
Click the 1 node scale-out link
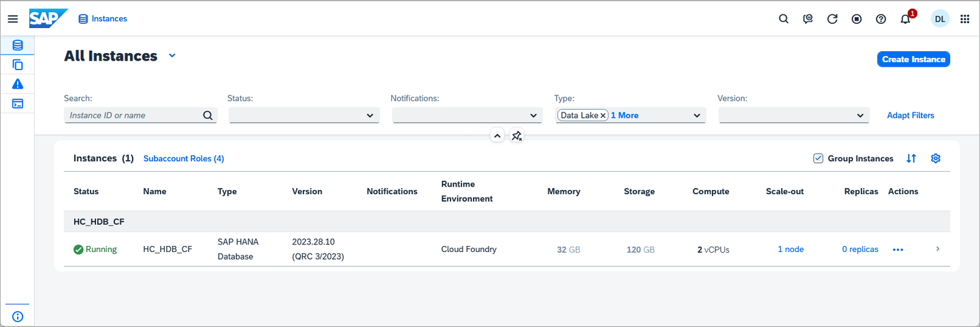(791, 249)
